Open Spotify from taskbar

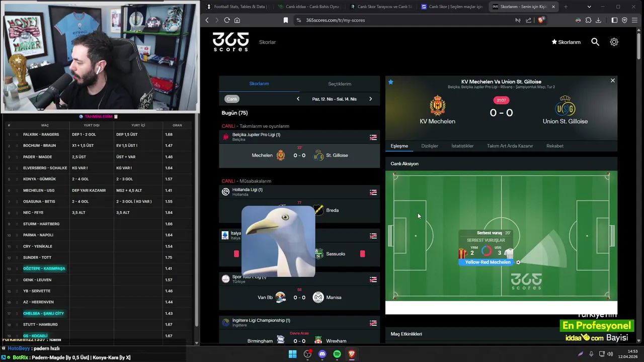(x=337, y=354)
